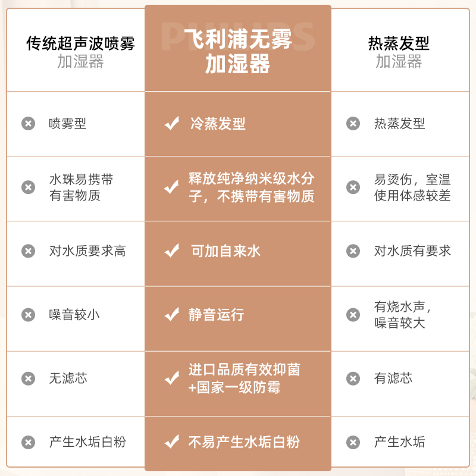
Task: Click the 热蒸发型加湿器 header in the top row
Action: coord(398,52)
